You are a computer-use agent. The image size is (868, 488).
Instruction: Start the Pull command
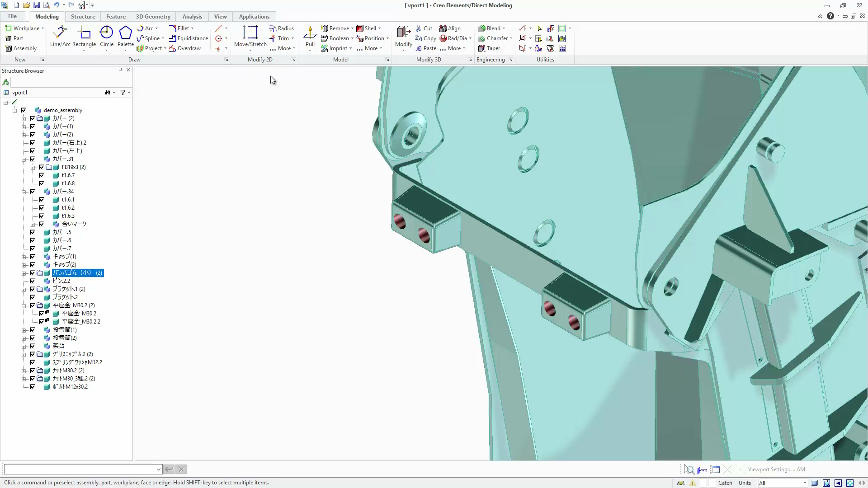click(x=310, y=36)
